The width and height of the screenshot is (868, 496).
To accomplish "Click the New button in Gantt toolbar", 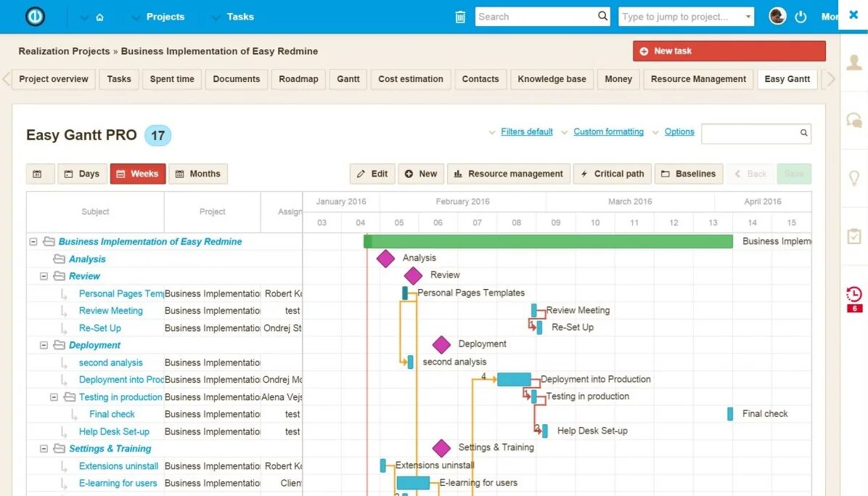I will (421, 174).
